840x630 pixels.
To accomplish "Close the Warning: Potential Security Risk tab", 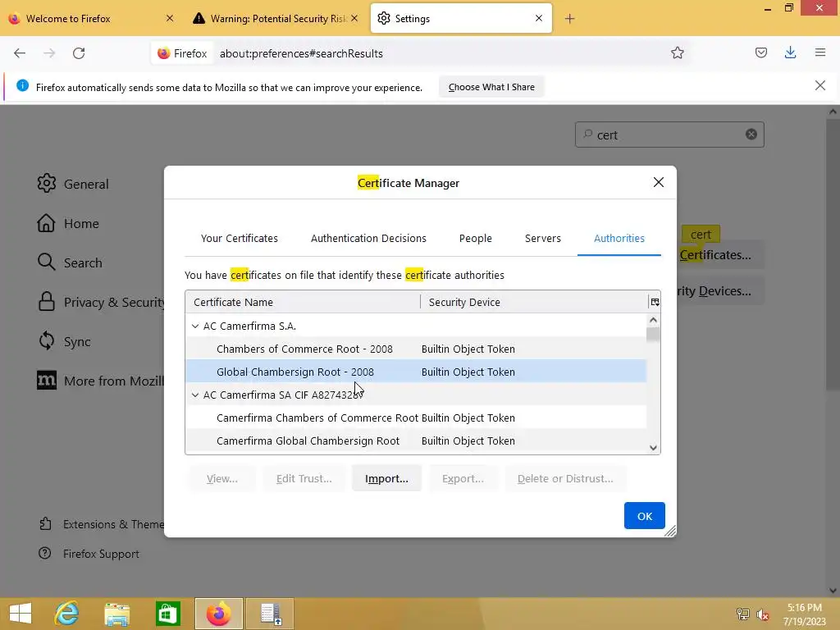I will [354, 18].
